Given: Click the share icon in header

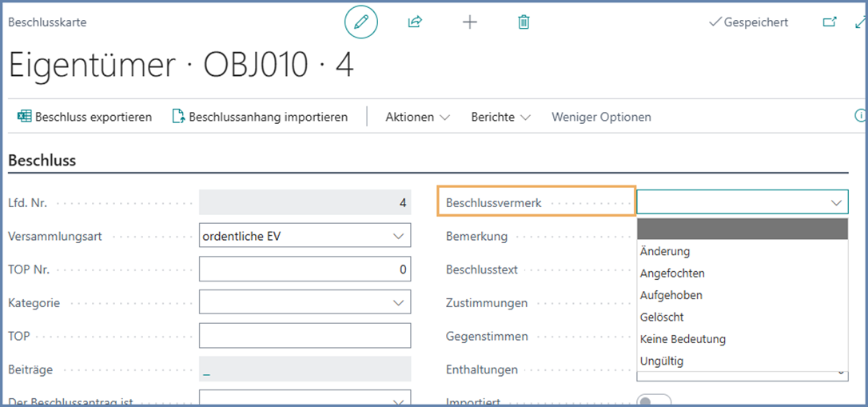Looking at the screenshot, I should click(415, 22).
